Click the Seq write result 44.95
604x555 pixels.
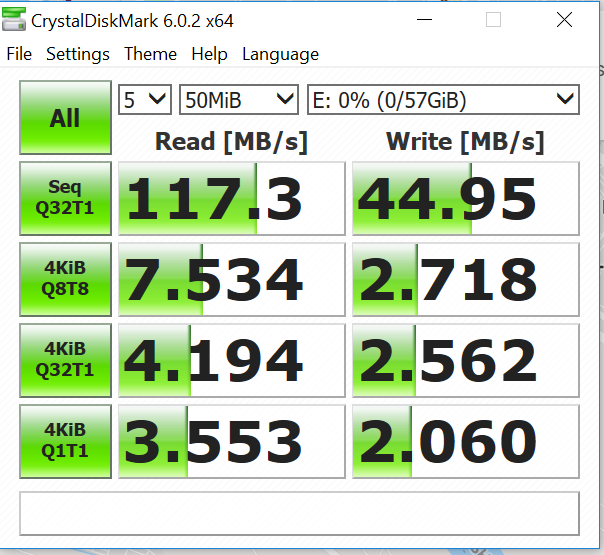[466, 198]
